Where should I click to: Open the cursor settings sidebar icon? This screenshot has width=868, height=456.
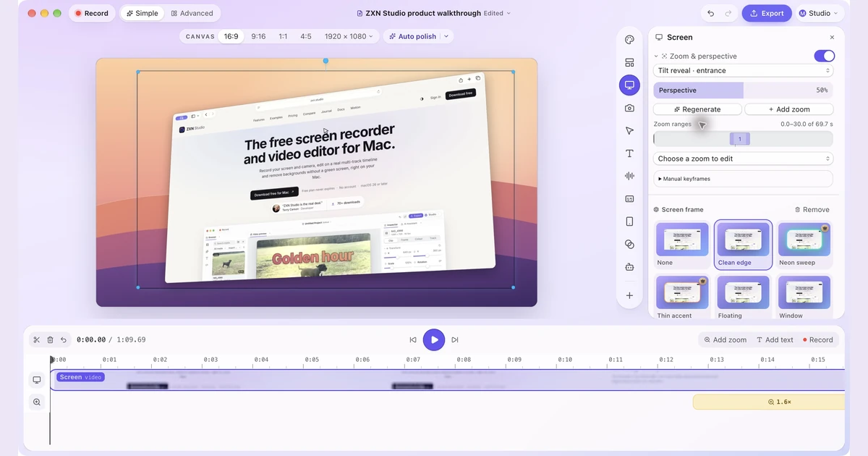[629, 131]
